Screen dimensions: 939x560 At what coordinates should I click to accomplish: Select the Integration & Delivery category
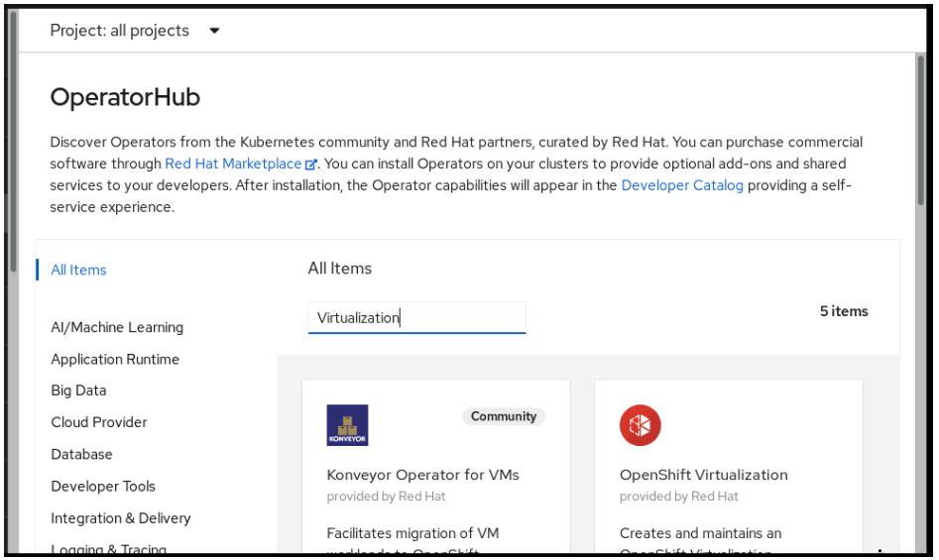tap(121, 518)
